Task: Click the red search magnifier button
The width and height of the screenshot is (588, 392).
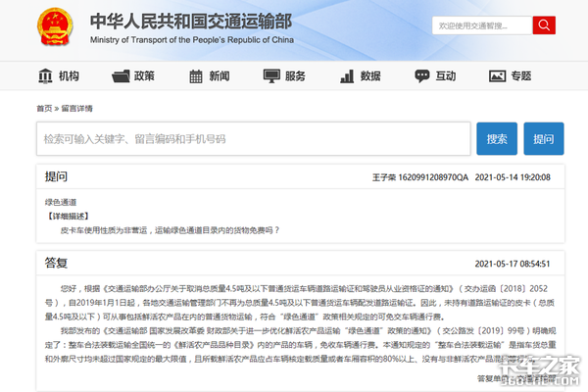Action: tap(544, 25)
